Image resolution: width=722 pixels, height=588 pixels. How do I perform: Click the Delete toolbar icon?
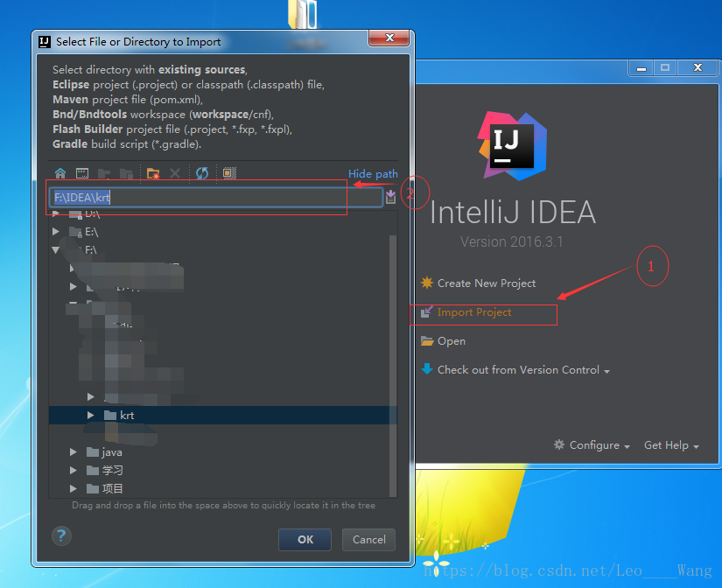pyautogui.click(x=175, y=173)
